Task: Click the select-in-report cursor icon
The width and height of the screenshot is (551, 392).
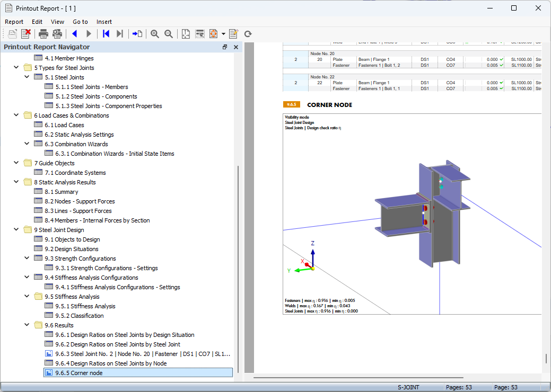Action: click(x=199, y=34)
